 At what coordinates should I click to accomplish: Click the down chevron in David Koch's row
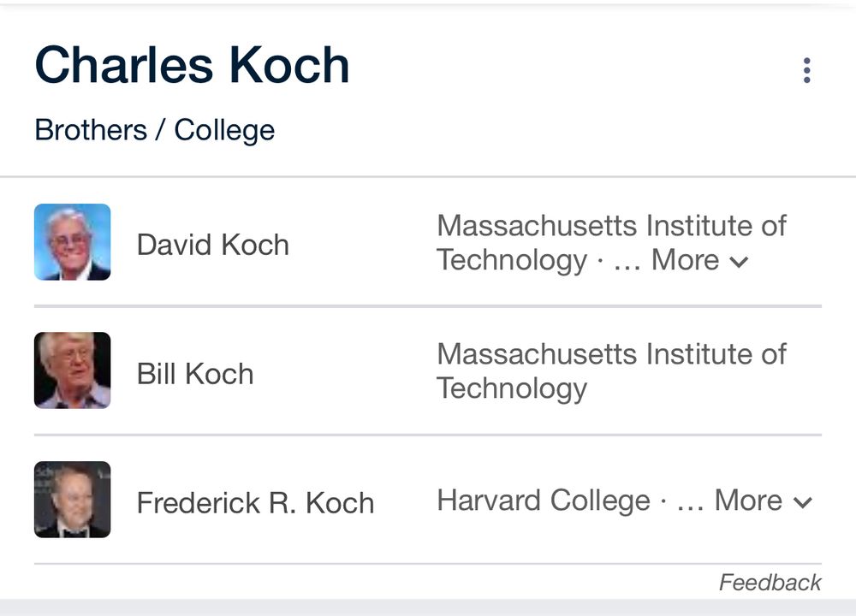739,262
